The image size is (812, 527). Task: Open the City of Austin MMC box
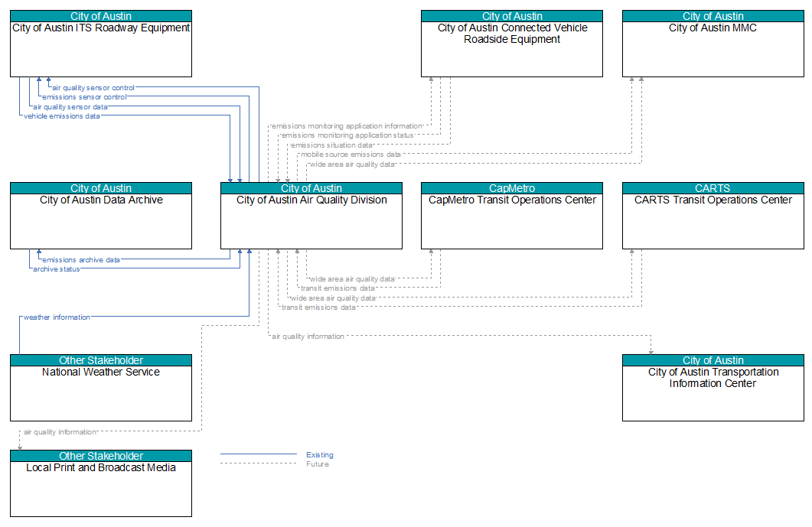point(713,44)
